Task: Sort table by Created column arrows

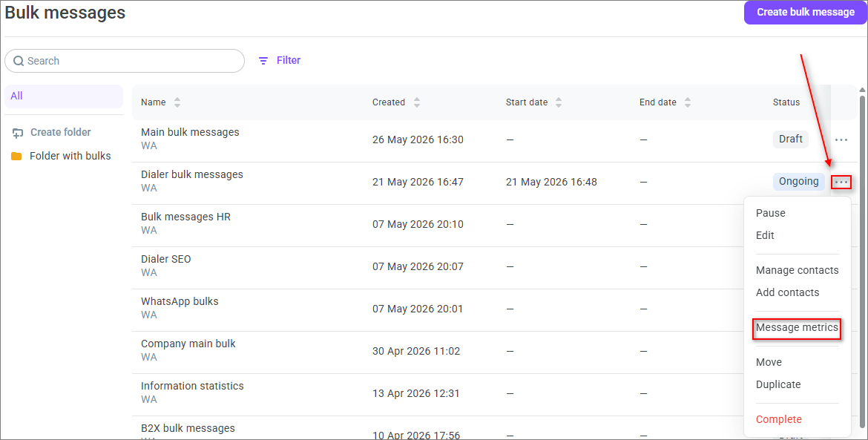Action: (417, 102)
